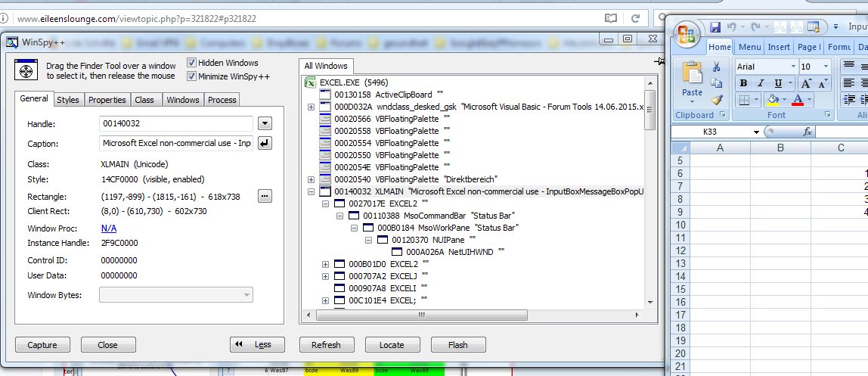This screenshot has width=868, height=376.
Task: Click the Handle input field
Action: [176, 123]
